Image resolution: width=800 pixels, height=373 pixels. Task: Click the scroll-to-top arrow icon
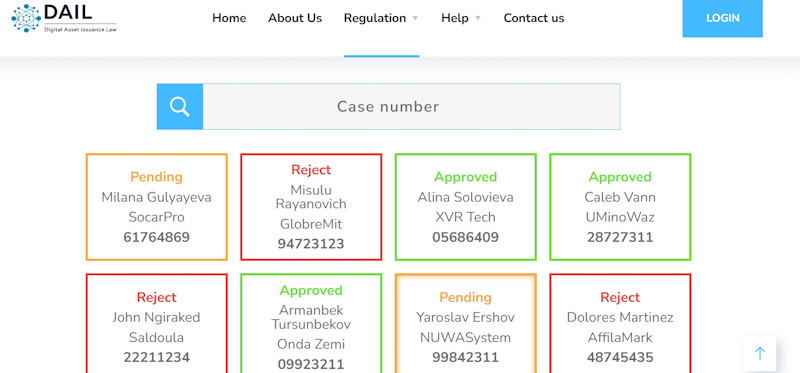tap(760, 354)
